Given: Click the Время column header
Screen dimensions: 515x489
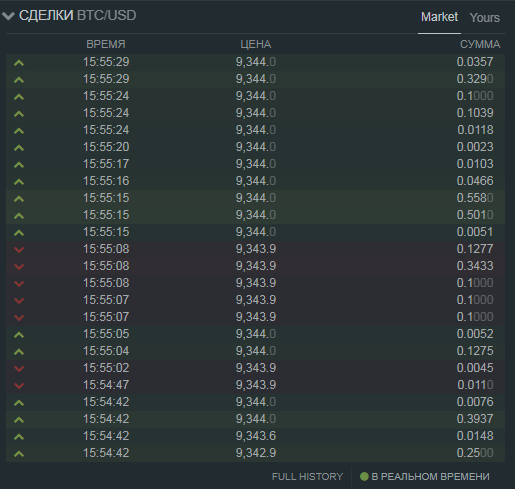Looking at the screenshot, I should click(x=106, y=44).
